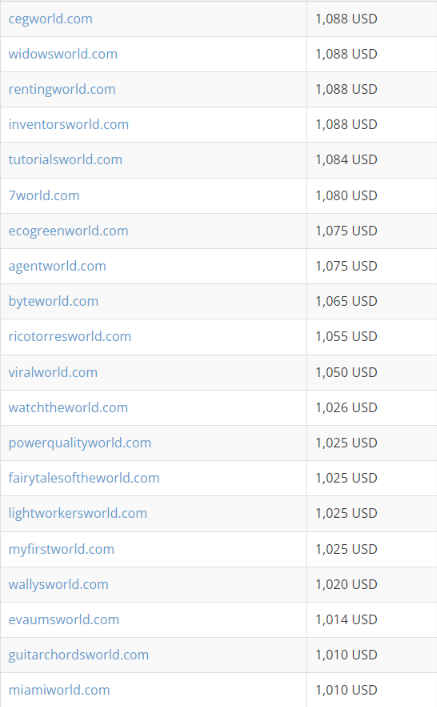Click lightworkersworld.com link
Image resolution: width=437 pixels, height=707 pixels.
click(x=78, y=513)
